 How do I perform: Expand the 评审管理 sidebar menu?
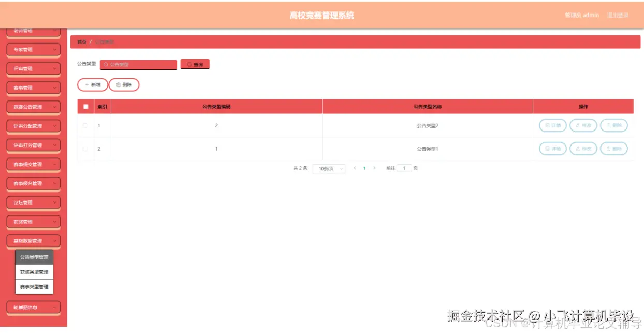(x=34, y=69)
